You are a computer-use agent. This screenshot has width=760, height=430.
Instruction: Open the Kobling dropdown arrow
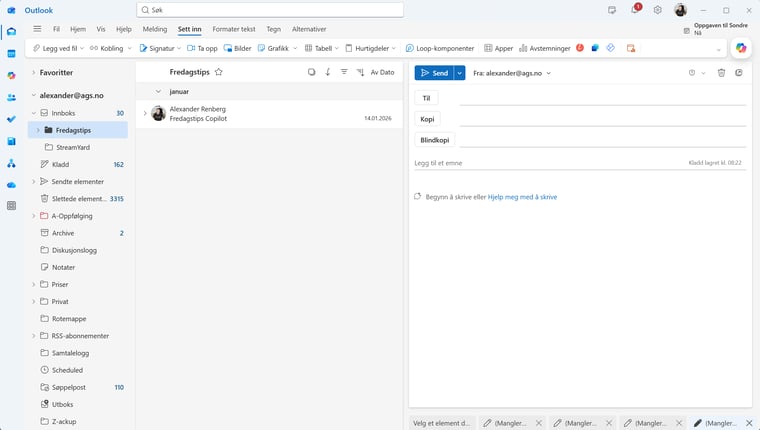(129, 48)
